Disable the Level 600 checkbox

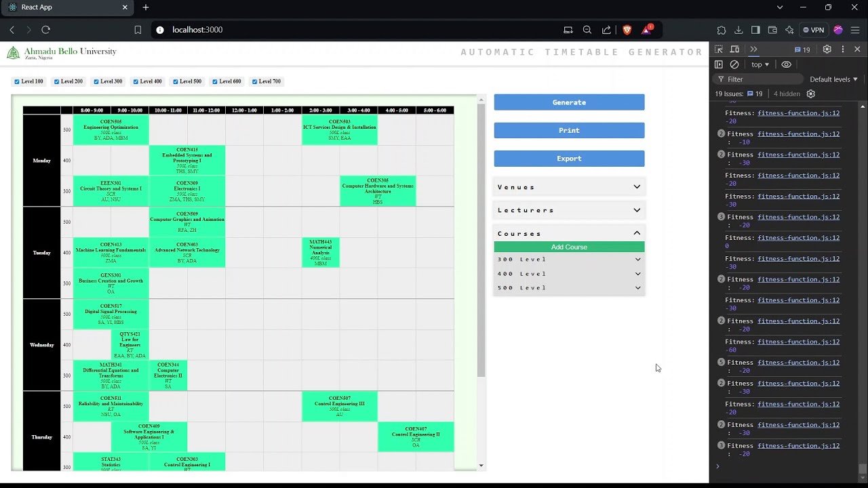(215, 81)
